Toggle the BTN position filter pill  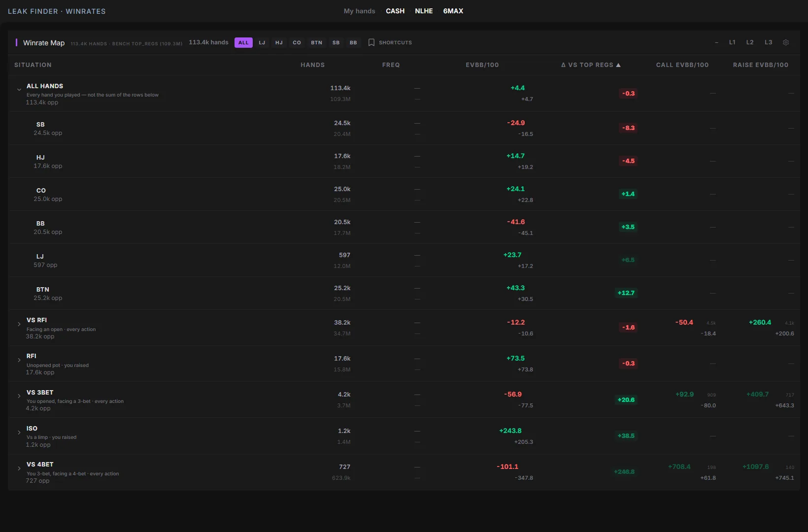click(316, 43)
